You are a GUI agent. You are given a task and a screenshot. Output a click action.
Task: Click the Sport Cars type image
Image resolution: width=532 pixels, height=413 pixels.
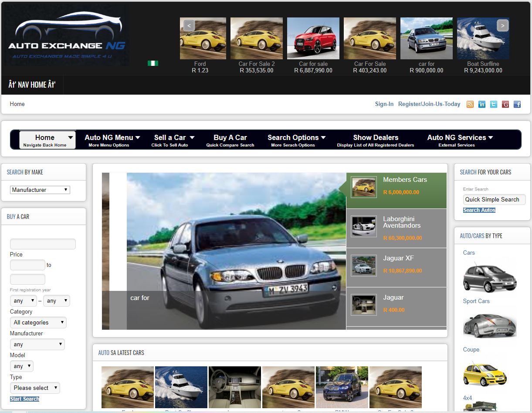(x=489, y=324)
